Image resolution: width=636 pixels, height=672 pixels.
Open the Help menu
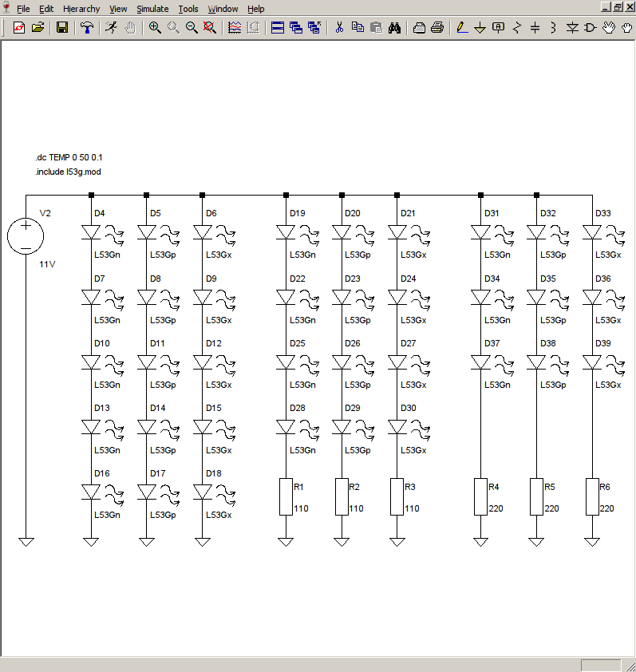tap(256, 9)
